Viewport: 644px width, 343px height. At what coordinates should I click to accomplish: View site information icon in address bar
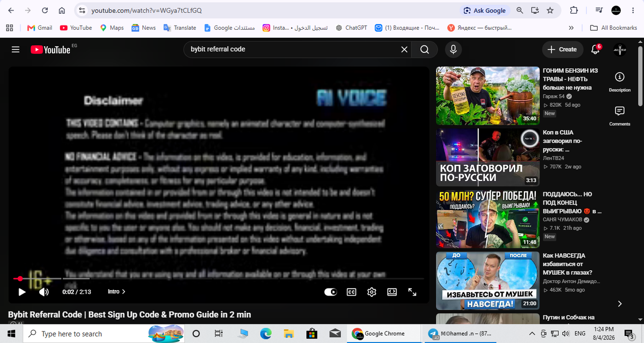coord(83,10)
